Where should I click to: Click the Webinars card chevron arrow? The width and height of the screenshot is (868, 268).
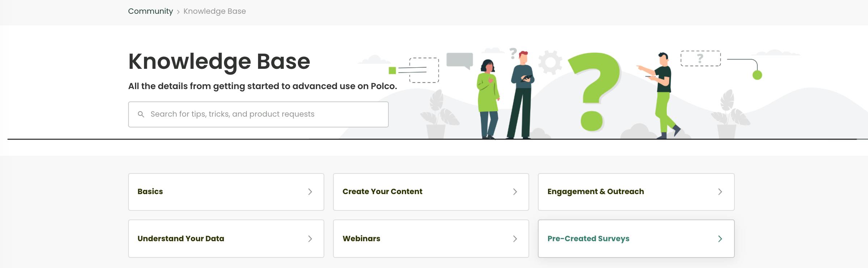point(515,239)
